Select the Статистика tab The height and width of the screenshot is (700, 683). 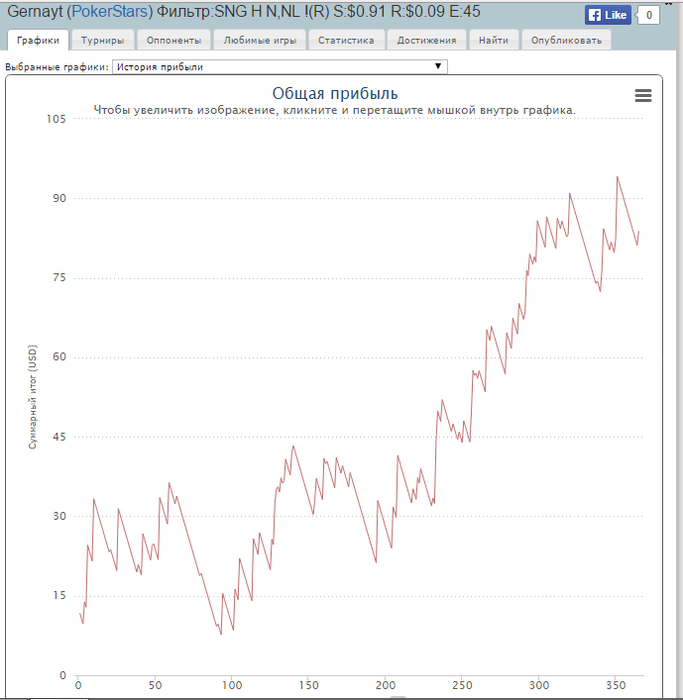[x=346, y=40]
